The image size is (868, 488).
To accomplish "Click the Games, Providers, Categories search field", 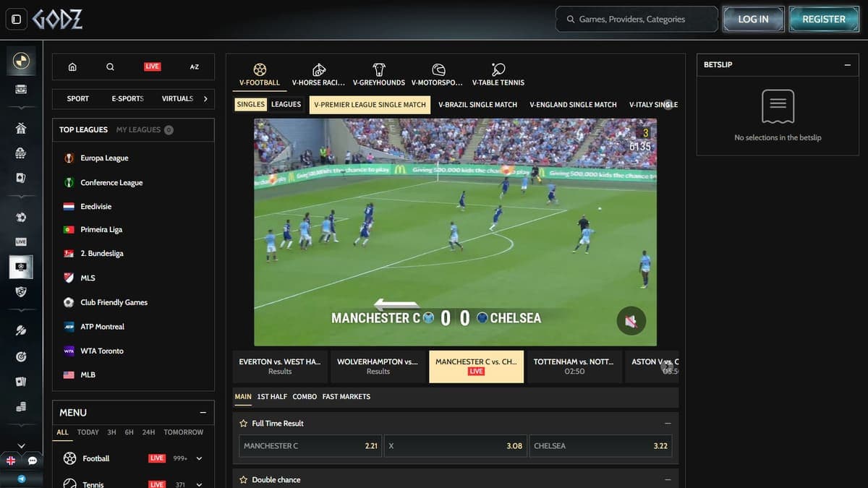I will (635, 20).
